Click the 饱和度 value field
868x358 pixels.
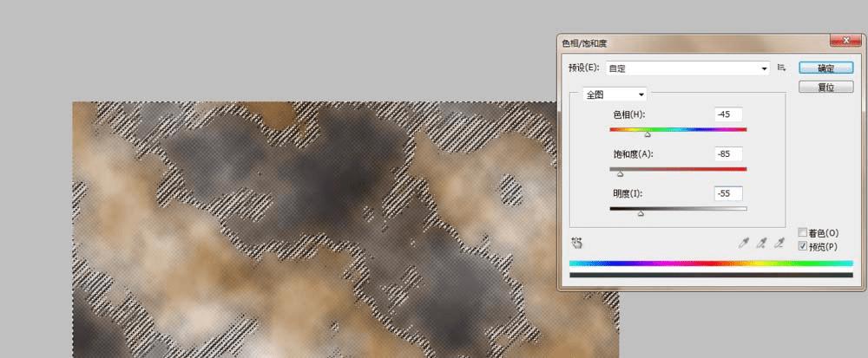tap(728, 154)
